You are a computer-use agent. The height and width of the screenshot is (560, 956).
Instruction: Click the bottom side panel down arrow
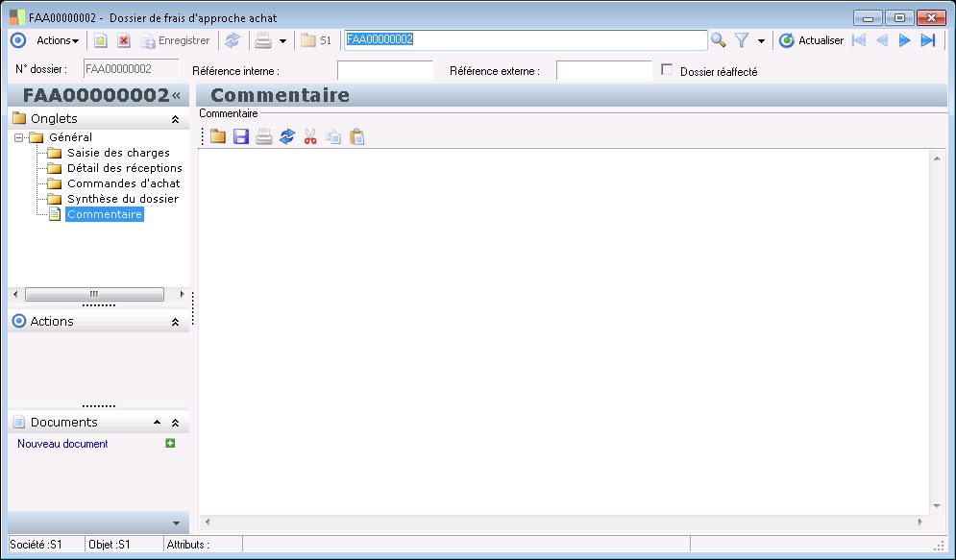[176, 523]
